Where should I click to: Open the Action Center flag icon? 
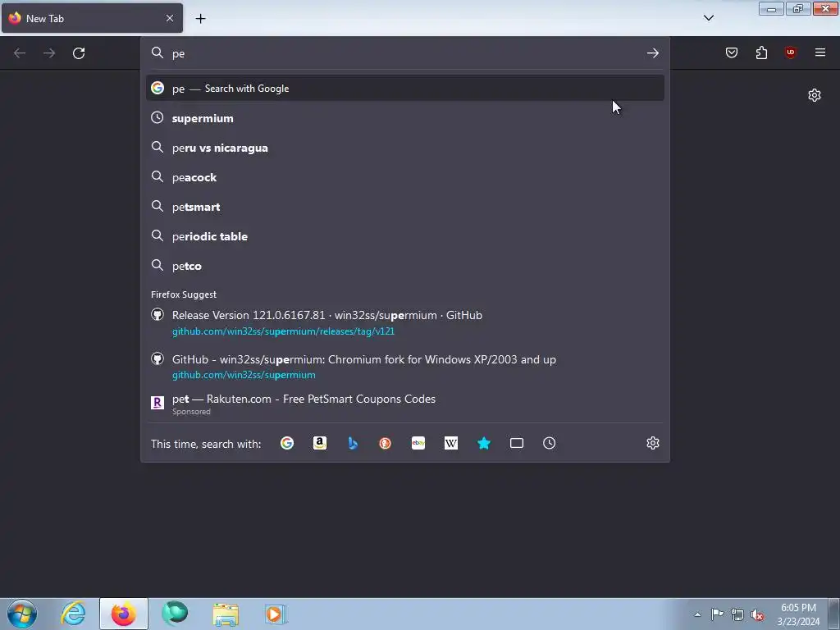click(x=717, y=614)
